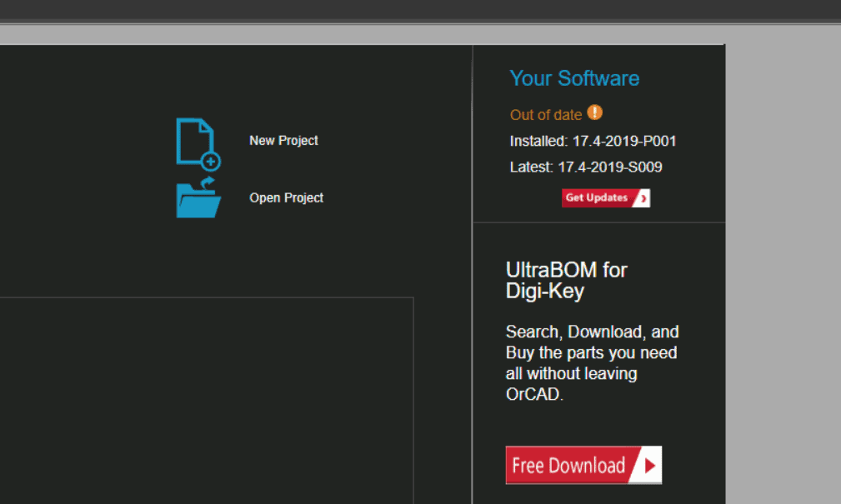Image resolution: width=841 pixels, height=504 pixels.
Task: Click the 'Out of date' status text
Action: click(x=545, y=115)
